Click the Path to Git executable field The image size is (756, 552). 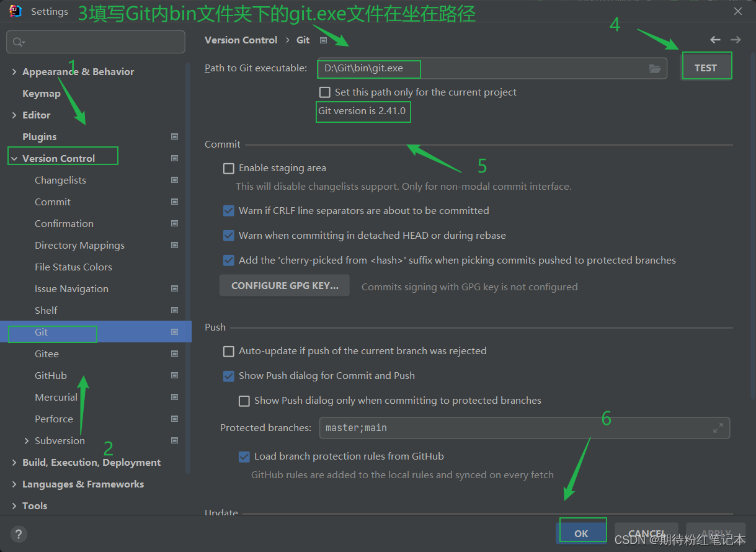(492, 68)
